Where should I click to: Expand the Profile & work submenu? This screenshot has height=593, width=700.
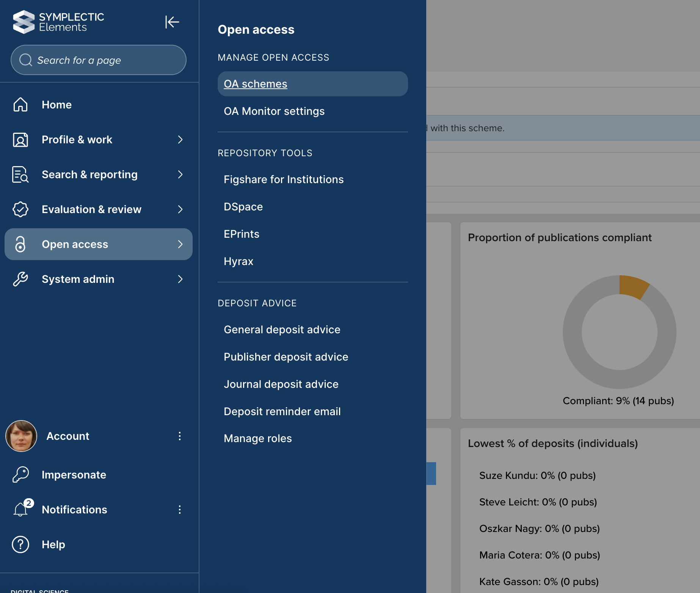180,140
